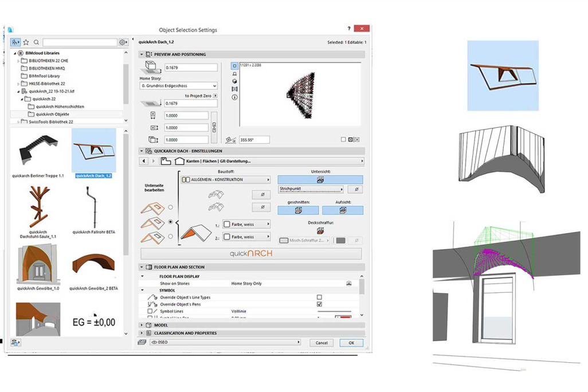This screenshot has height=392, width=588.
Task: Uncheck Override Object's Pens
Action: (319, 303)
